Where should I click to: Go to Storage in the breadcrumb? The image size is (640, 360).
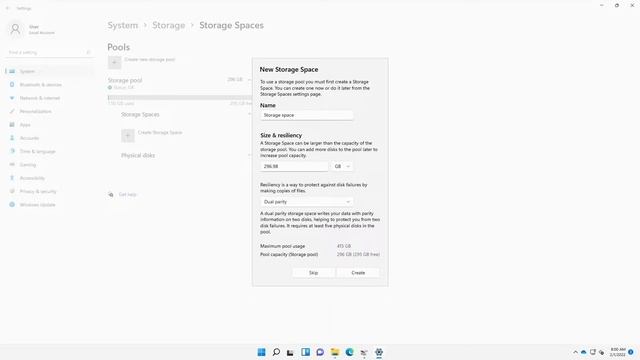coord(169,25)
